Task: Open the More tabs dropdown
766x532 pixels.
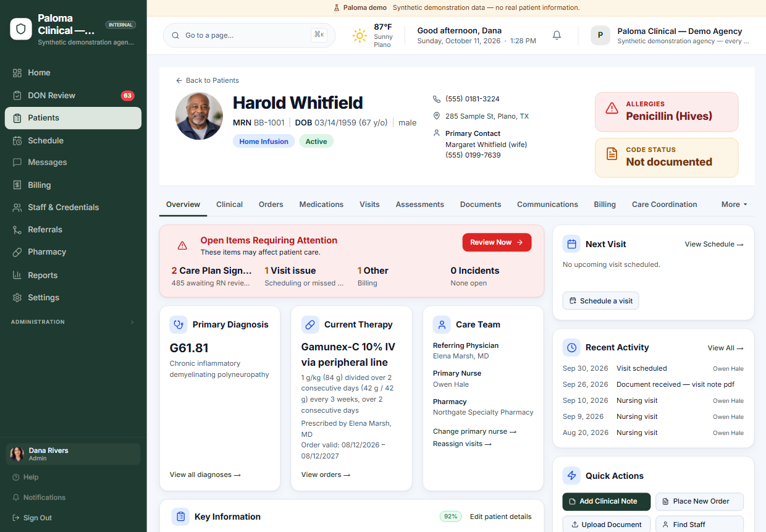Action: [x=734, y=205]
